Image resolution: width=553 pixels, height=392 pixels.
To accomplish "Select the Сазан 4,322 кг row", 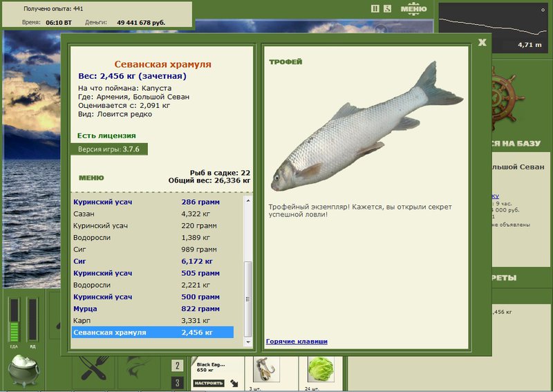I will click(x=152, y=214).
